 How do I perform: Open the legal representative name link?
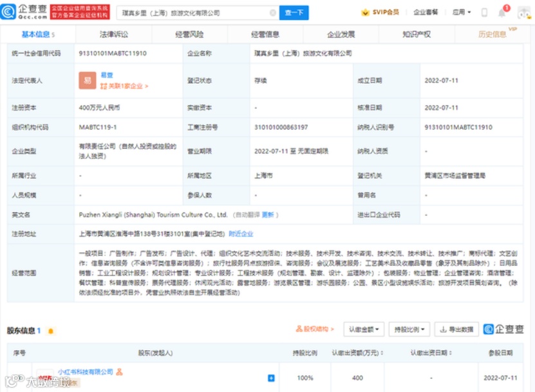pyautogui.click(x=106, y=75)
